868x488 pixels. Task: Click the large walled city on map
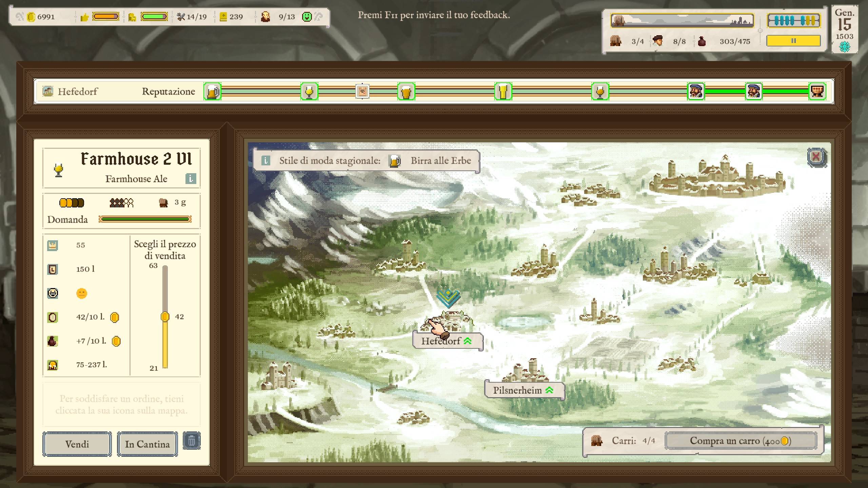tap(718, 176)
